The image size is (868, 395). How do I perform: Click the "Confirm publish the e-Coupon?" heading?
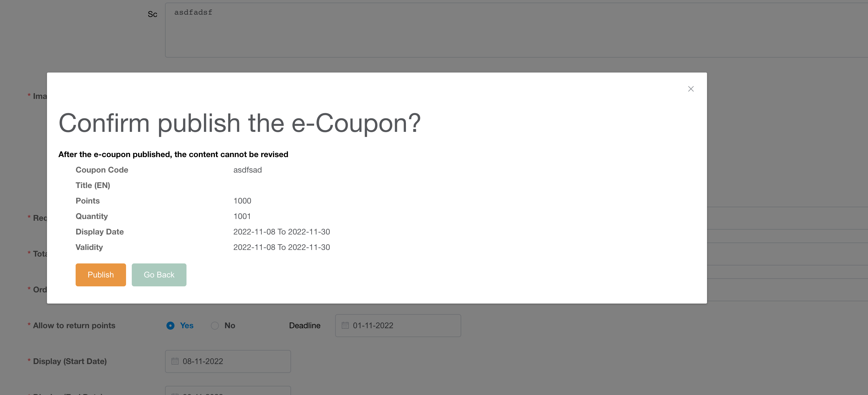click(x=239, y=123)
